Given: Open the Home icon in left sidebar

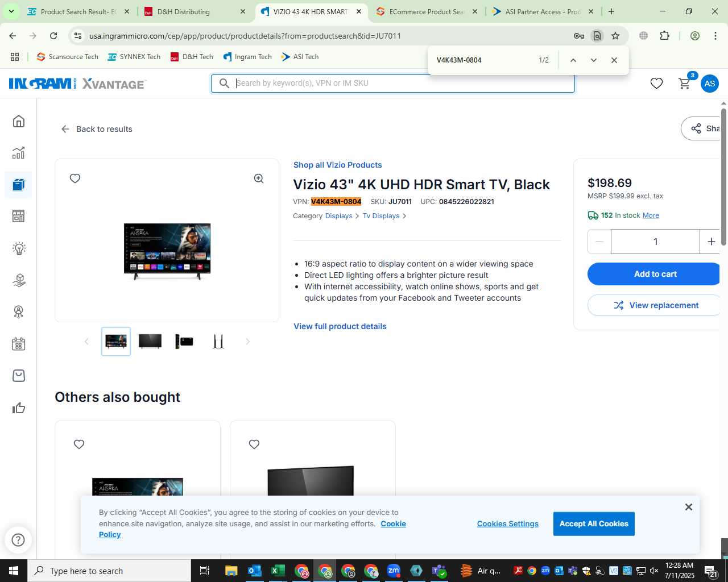Looking at the screenshot, I should (19, 121).
